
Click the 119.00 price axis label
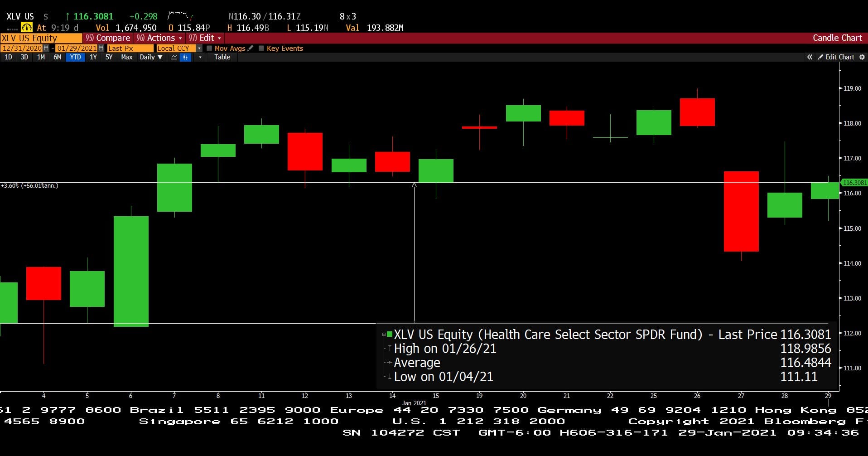point(852,88)
